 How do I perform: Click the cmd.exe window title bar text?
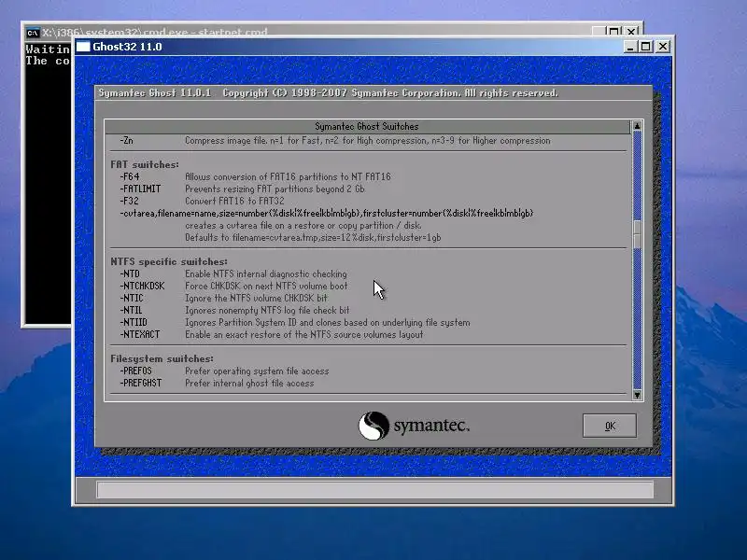tap(155, 33)
